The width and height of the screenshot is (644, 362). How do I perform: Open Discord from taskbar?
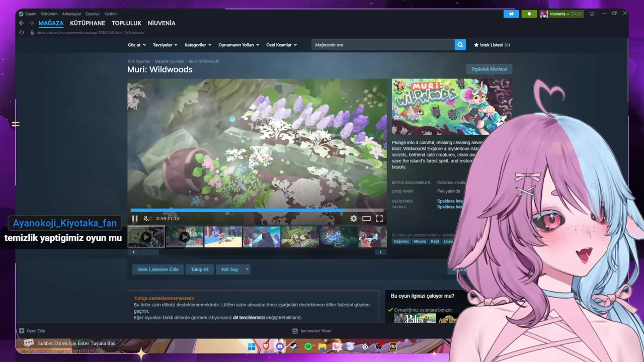tap(280, 347)
